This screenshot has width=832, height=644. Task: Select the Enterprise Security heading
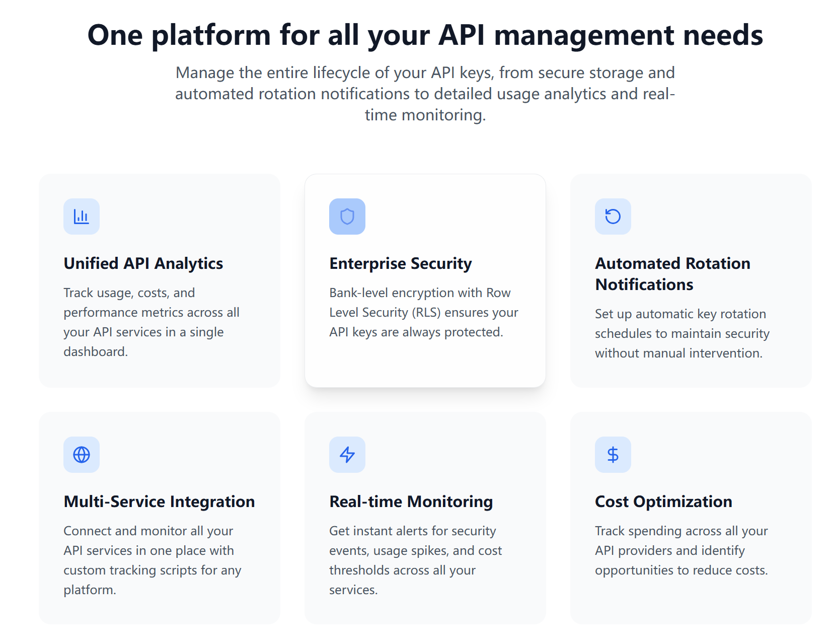(401, 263)
